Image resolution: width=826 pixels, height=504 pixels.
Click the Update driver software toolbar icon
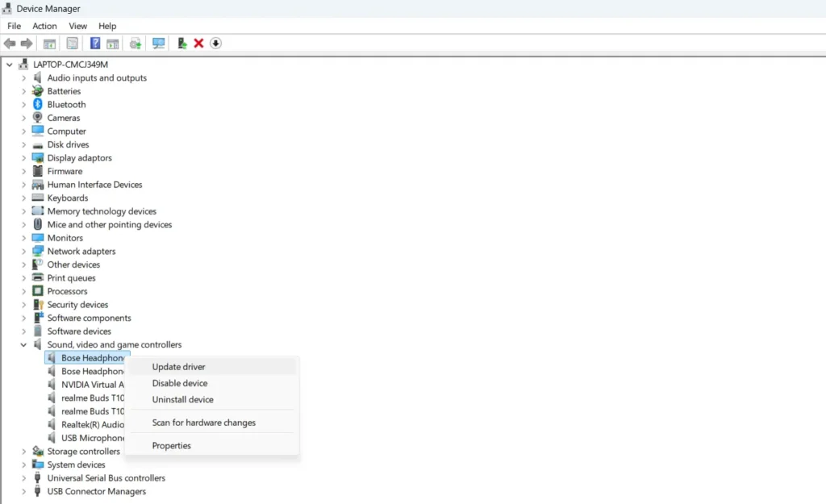click(x=136, y=44)
